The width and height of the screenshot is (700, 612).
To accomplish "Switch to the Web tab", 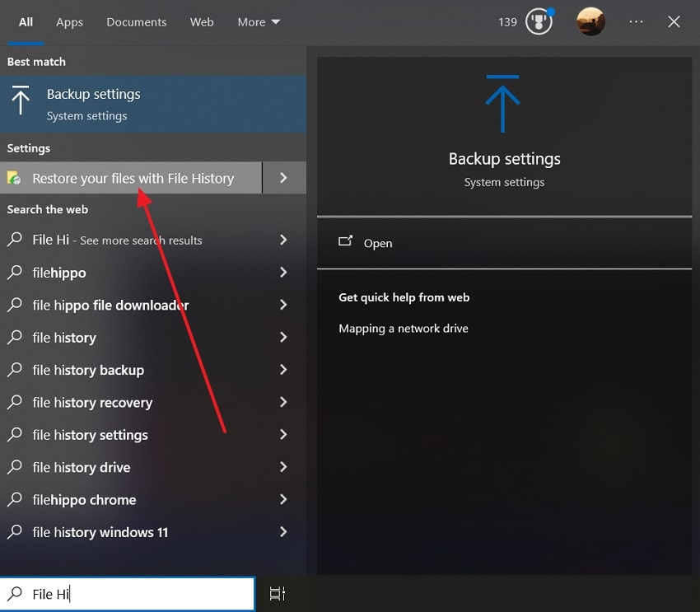I will click(202, 22).
